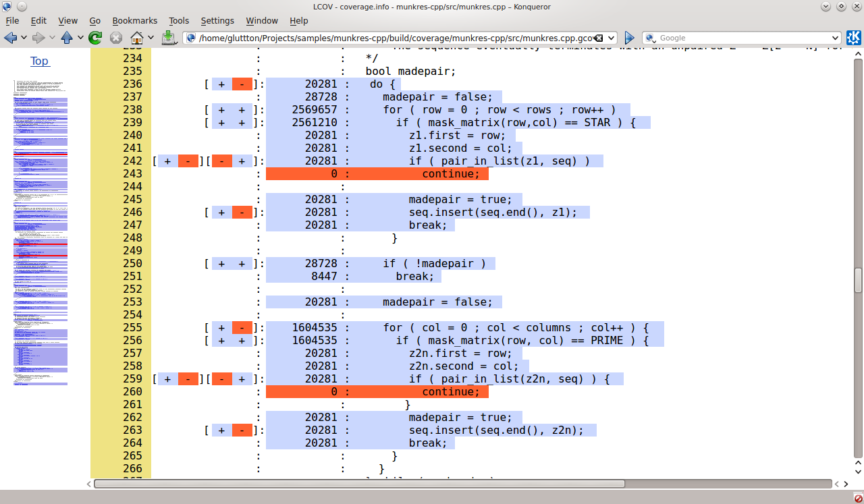The image size is (864, 504).
Task: Click the code 'z2n.second = col;' on line 258
Action: coord(463,366)
